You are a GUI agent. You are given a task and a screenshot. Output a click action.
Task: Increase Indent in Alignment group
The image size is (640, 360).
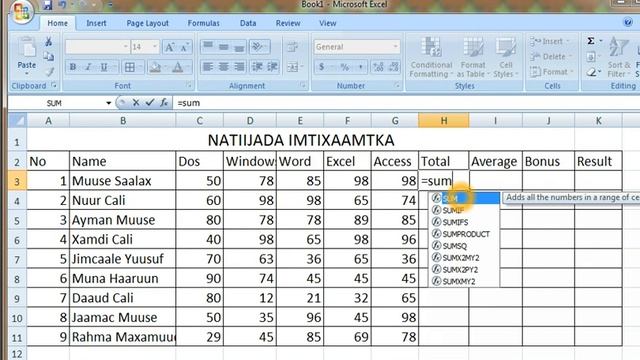click(x=272, y=67)
